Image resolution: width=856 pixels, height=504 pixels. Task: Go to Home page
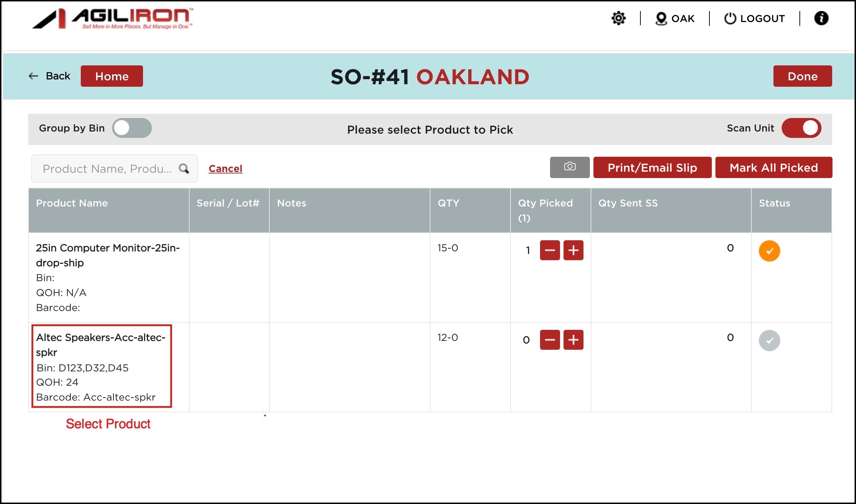112,76
